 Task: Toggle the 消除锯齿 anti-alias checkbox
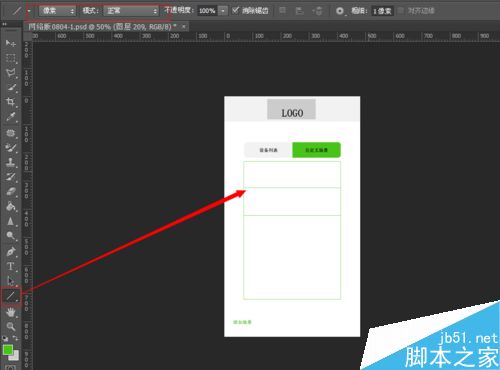(x=235, y=10)
